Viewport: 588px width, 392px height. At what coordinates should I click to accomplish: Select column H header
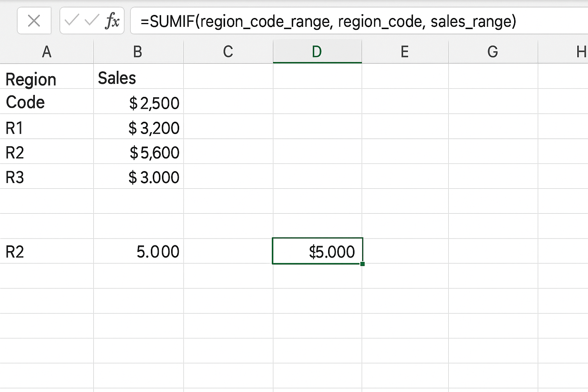click(563, 52)
